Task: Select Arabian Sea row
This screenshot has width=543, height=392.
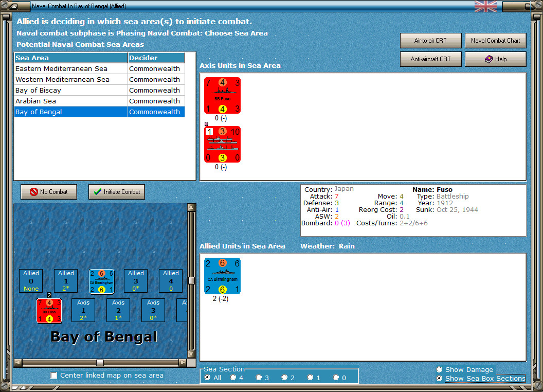Action: point(99,101)
